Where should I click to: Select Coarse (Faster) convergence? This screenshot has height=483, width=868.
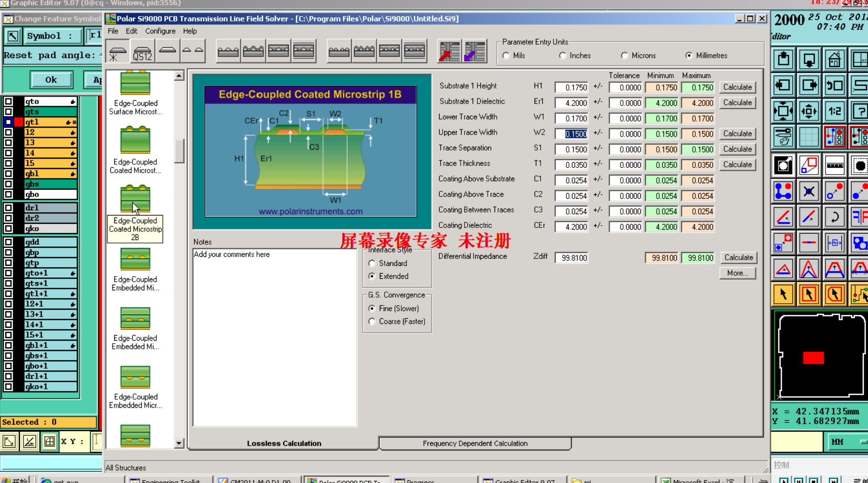(x=372, y=321)
